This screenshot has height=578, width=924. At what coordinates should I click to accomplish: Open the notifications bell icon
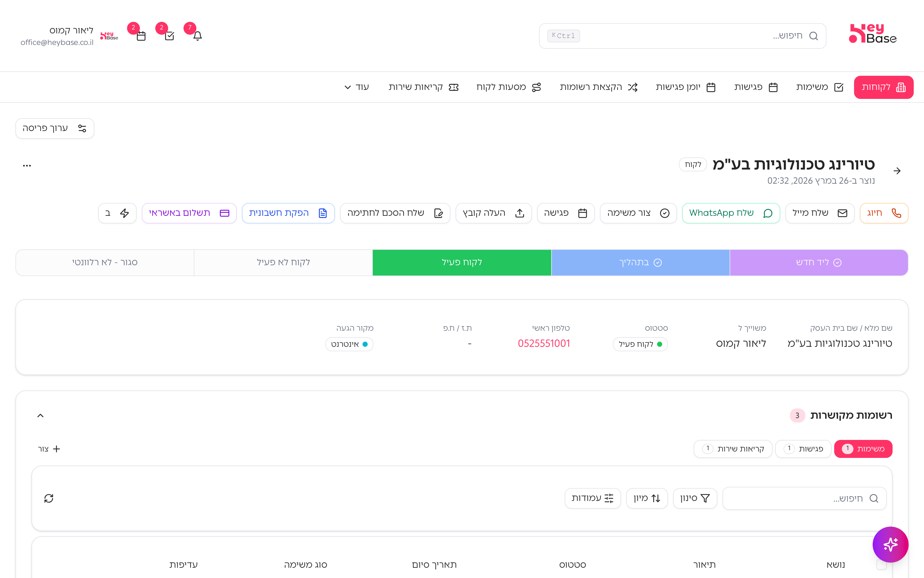(x=197, y=36)
